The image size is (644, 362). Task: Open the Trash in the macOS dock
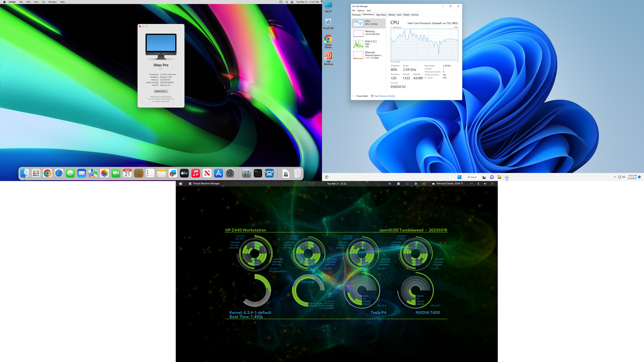pyautogui.click(x=297, y=173)
